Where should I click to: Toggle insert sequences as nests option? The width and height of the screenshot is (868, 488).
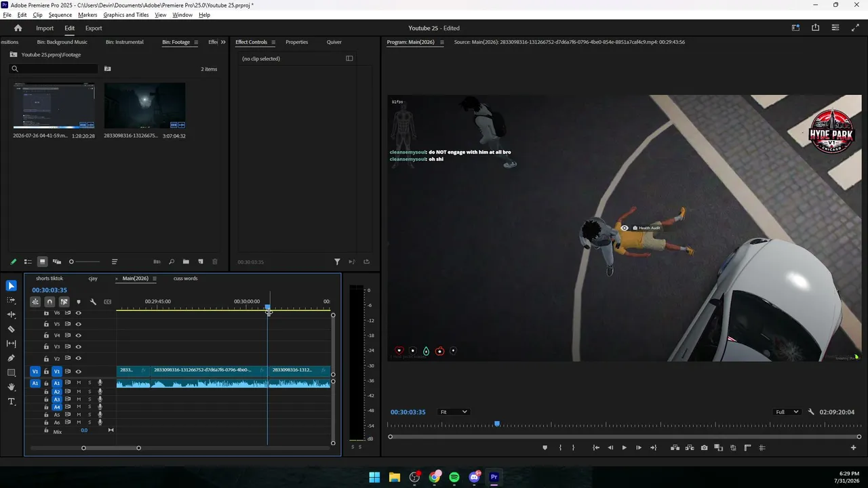coord(35,302)
